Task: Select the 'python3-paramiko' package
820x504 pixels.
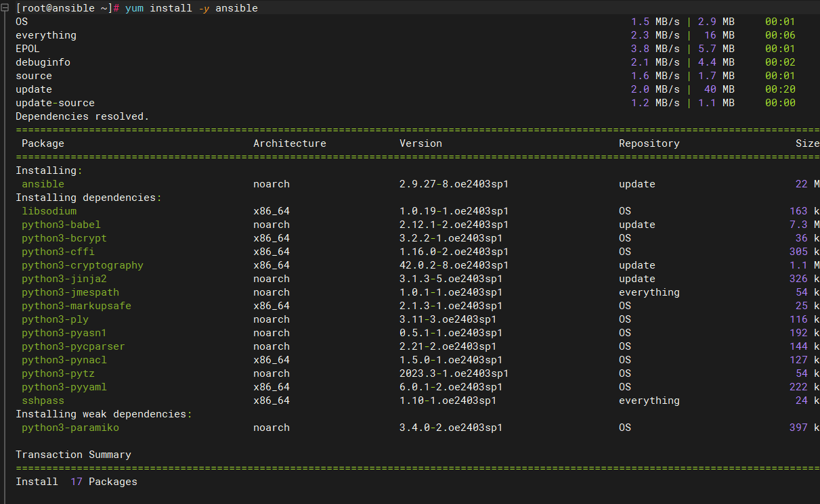Action: 70,428
